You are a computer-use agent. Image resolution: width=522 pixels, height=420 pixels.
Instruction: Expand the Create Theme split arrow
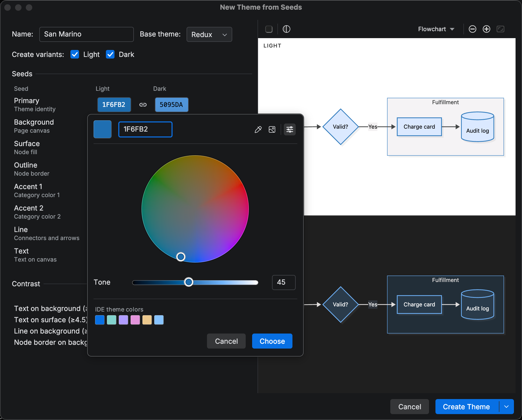507,407
